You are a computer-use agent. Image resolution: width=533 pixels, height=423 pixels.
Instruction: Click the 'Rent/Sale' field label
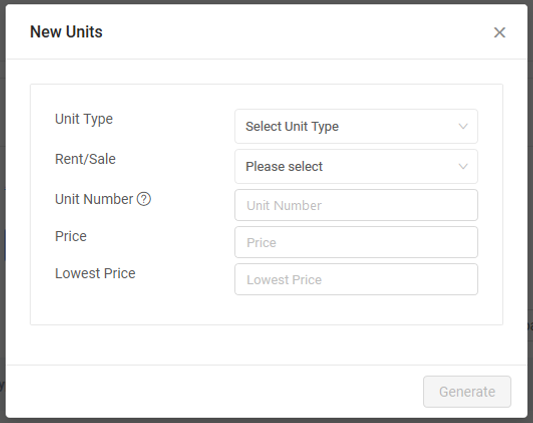(x=85, y=159)
